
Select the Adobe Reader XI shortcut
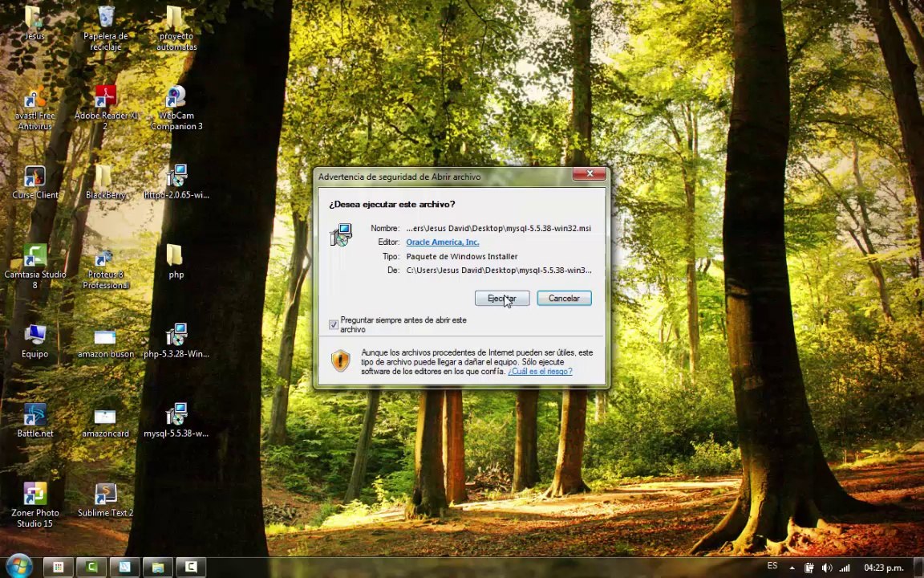[x=106, y=108]
